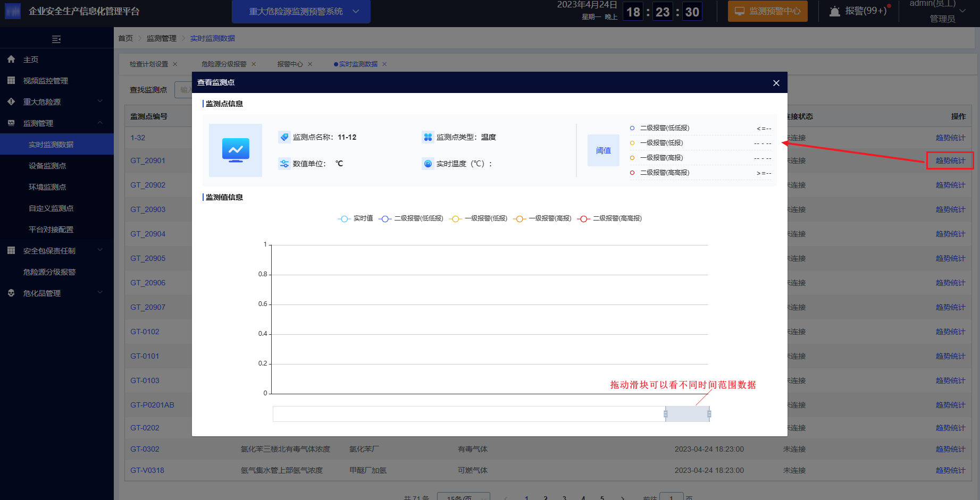Screen dimensions: 980x500
Task: Click the home icon beside 主页
Action: click(x=11, y=60)
